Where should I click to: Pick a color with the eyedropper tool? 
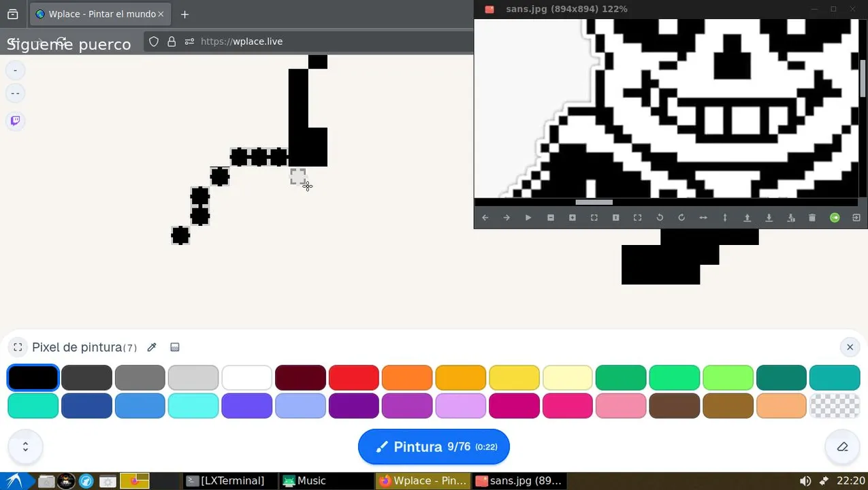(152, 347)
